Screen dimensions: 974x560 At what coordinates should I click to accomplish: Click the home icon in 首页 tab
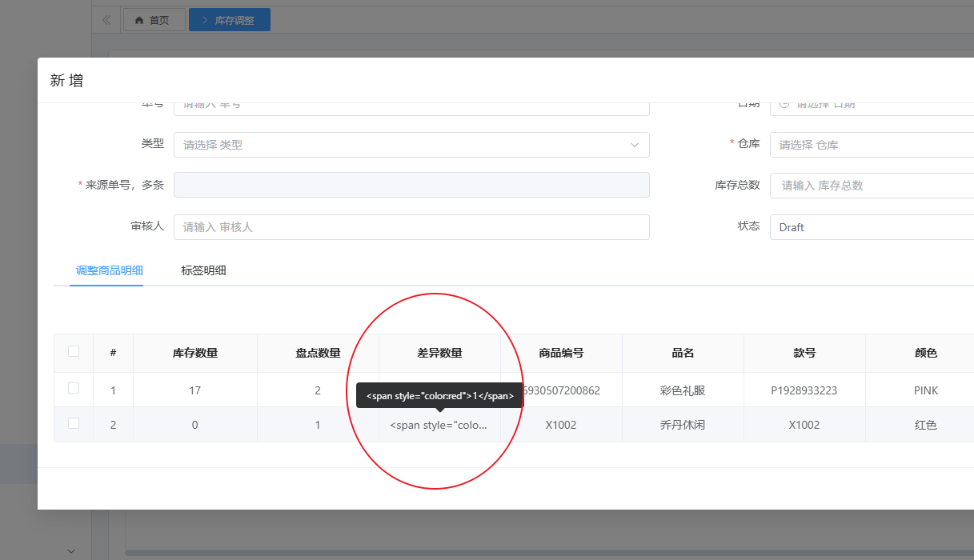(x=139, y=20)
